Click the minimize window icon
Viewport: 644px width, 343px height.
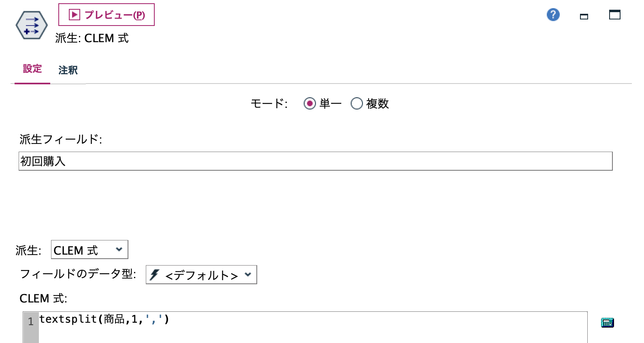tap(584, 16)
